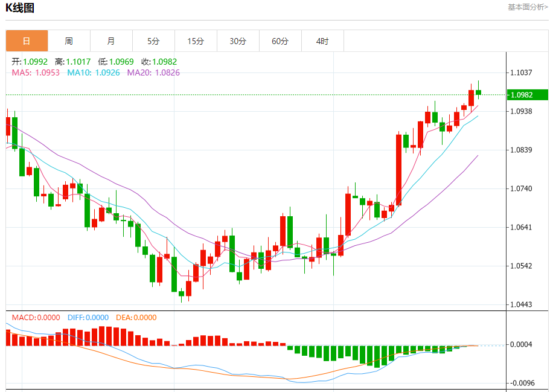Click the MA5 1.0953 legend label
This screenshot has height=392, width=553.
click(x=36, y=72)
